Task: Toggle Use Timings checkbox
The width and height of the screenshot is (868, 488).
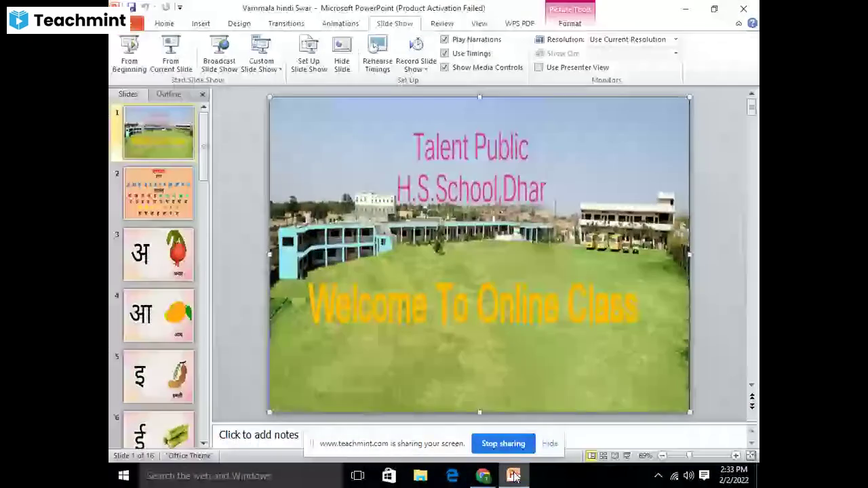Action: pos(445,54)
